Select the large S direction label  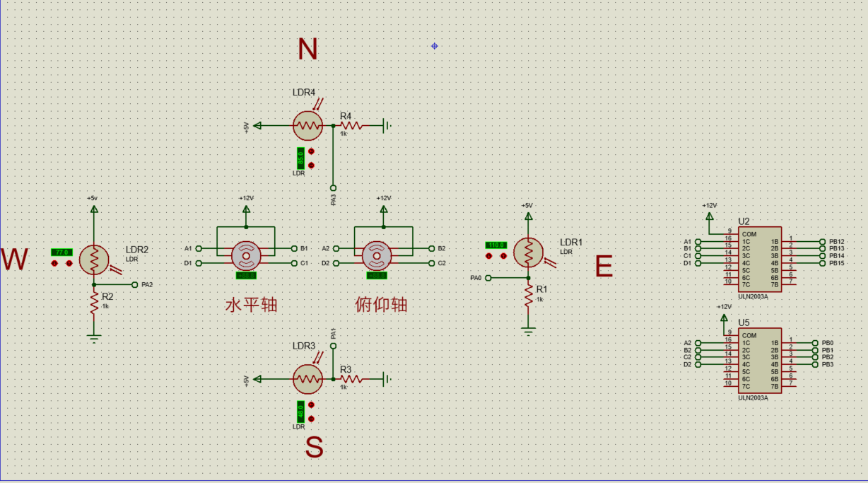(x=315, y=447)
